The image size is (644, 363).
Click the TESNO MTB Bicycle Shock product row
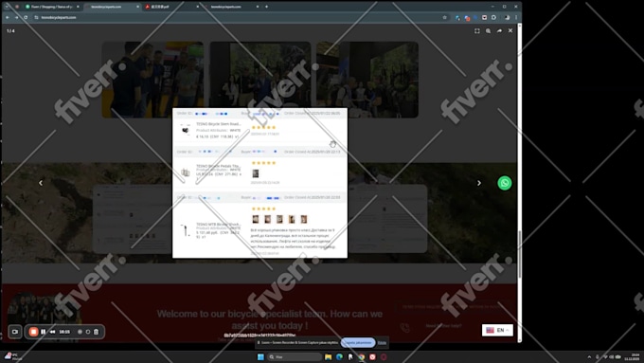click(x=259, y=229)
